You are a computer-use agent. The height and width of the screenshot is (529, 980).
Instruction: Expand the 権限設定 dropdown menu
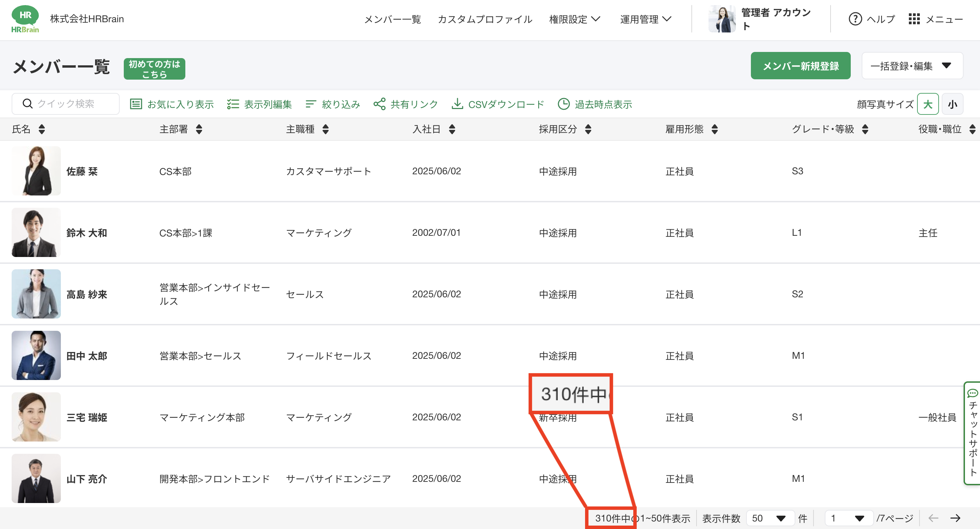(574, 19)
